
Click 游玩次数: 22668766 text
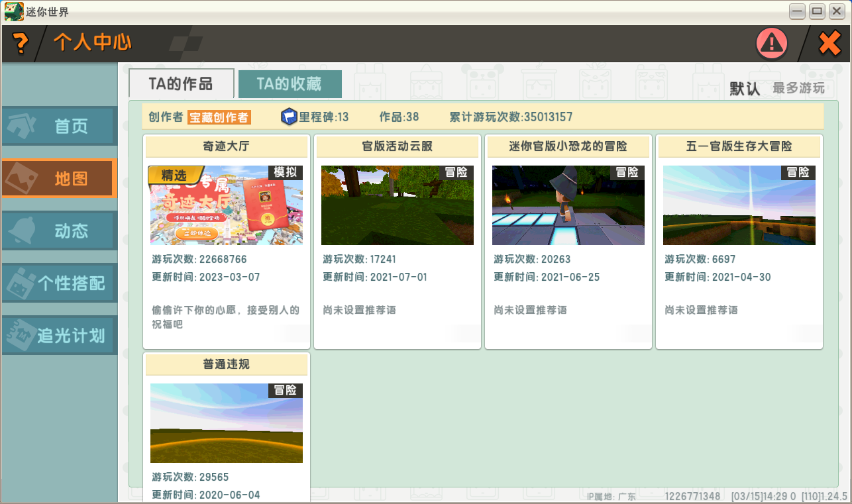(199, 259)
